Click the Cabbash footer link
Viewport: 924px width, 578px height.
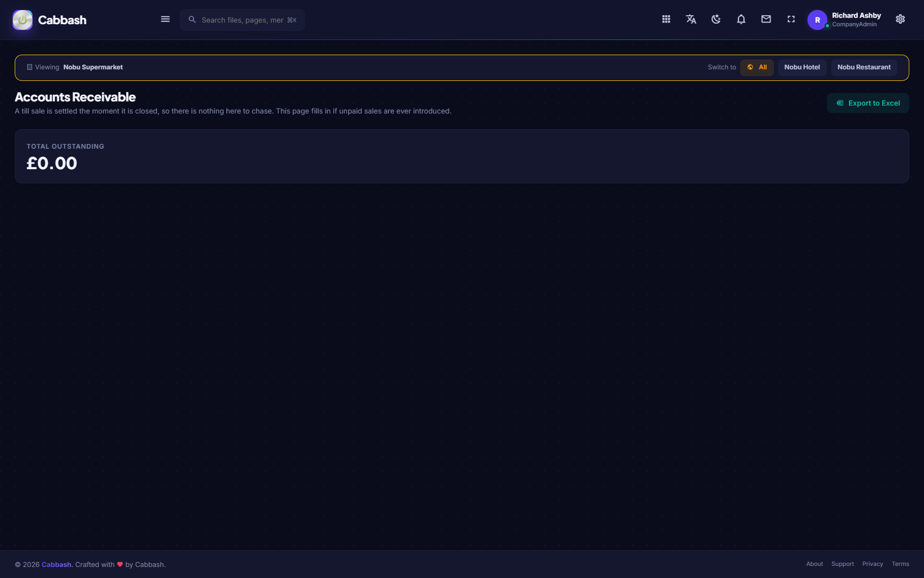click(56, 564)
